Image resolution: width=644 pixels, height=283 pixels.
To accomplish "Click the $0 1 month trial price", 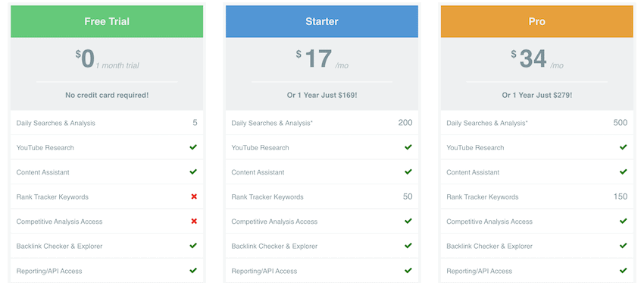I will point(107,59).
